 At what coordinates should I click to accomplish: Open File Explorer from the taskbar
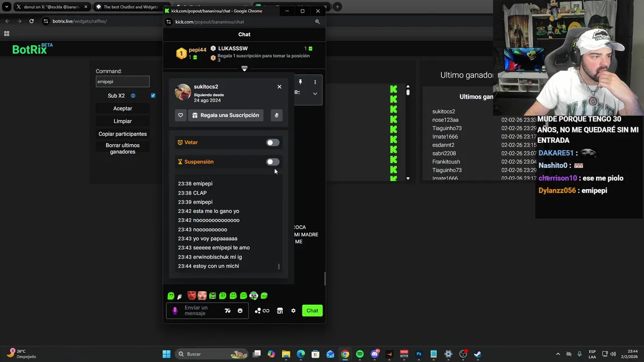pos(286,354)
